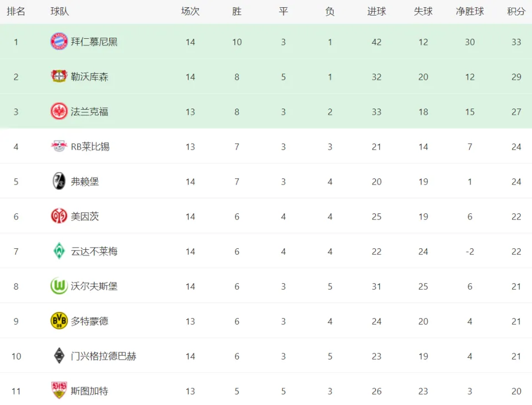
Task: Sort by 净胜球 goal difference header
Action: click(469, 12)
